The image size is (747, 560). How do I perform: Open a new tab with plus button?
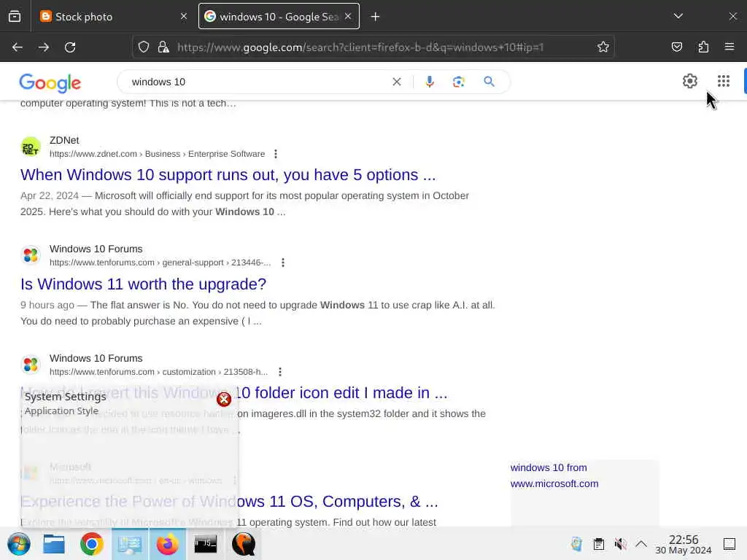point(376,17)
